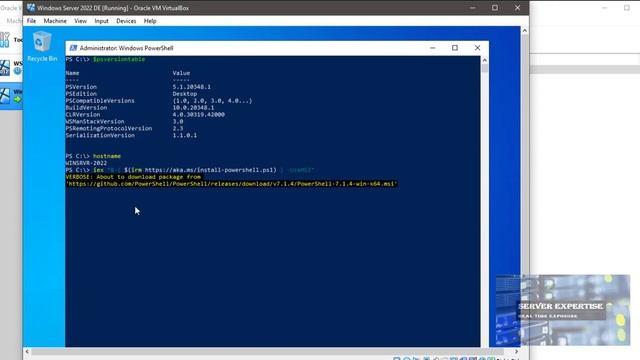Minimize the background window on the right

point(604,7)
